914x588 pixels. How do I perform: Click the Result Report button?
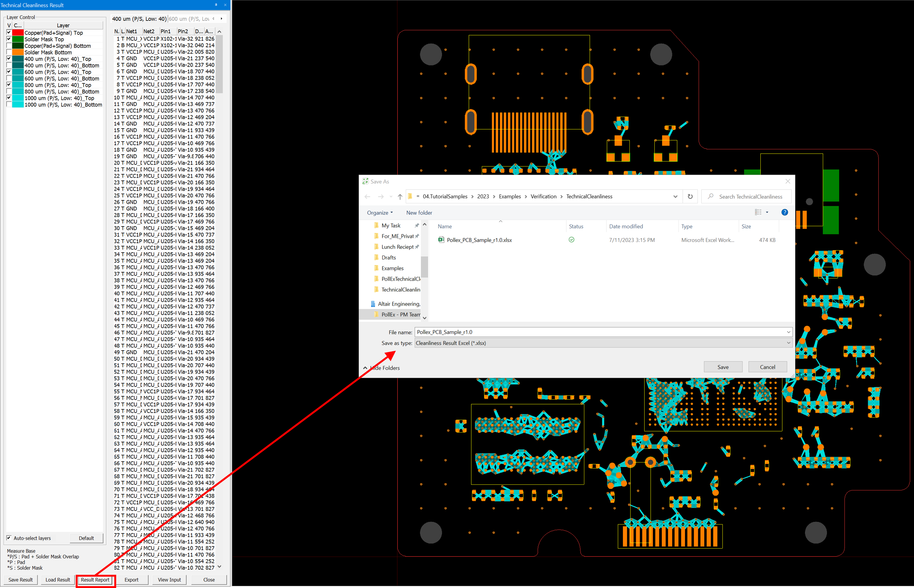(95, 580)
